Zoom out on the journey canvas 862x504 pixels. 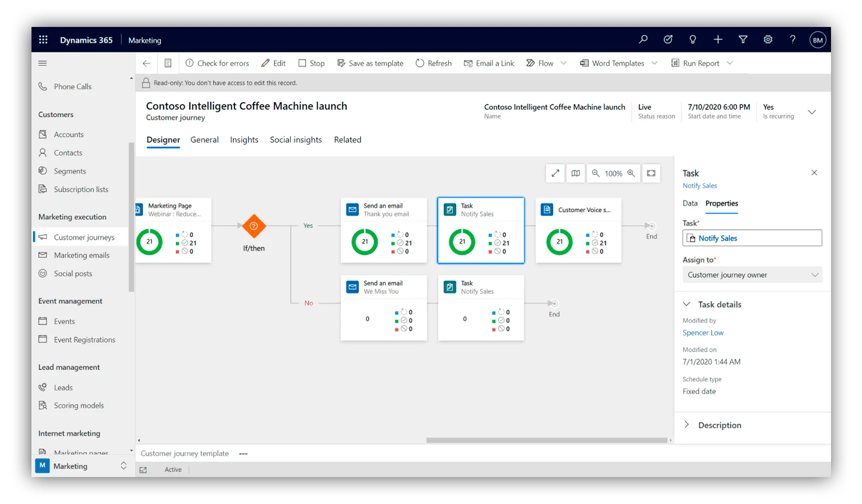[596, 173]
